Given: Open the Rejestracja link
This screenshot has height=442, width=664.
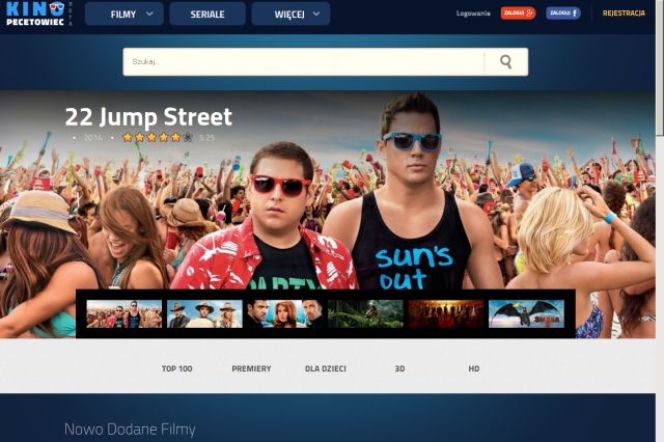Looking at the screenshot, I should (624, 13).
